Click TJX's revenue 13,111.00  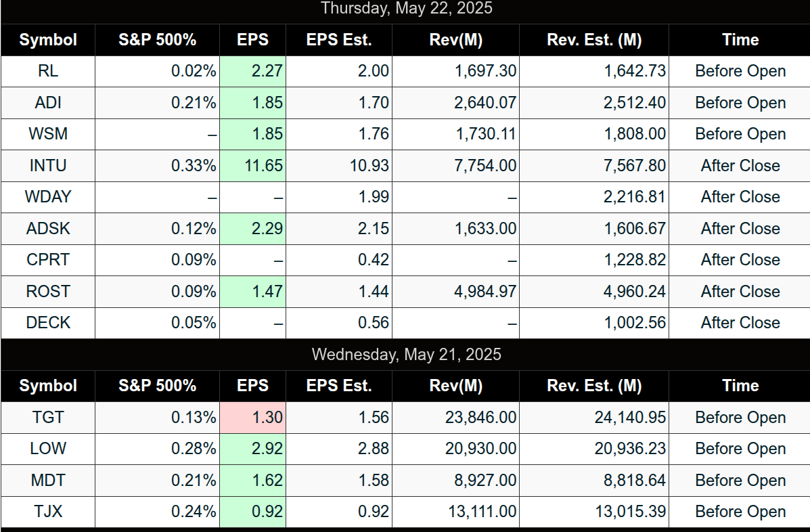coord(482,511)
